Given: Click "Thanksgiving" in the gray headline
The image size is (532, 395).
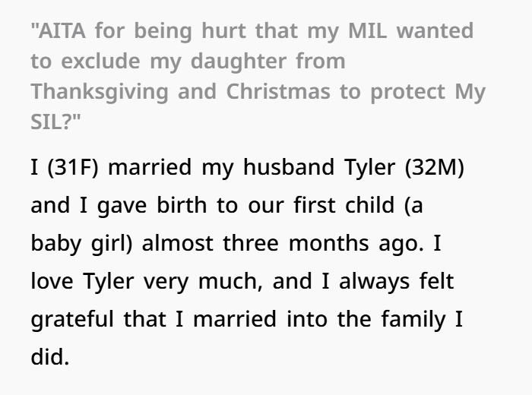Looking at the screenshot, I should coord(100,92).
